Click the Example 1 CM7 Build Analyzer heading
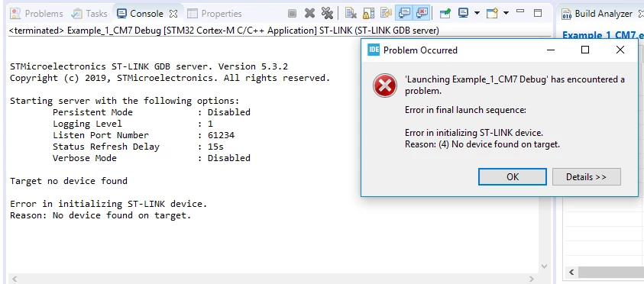 coord(603,35)
